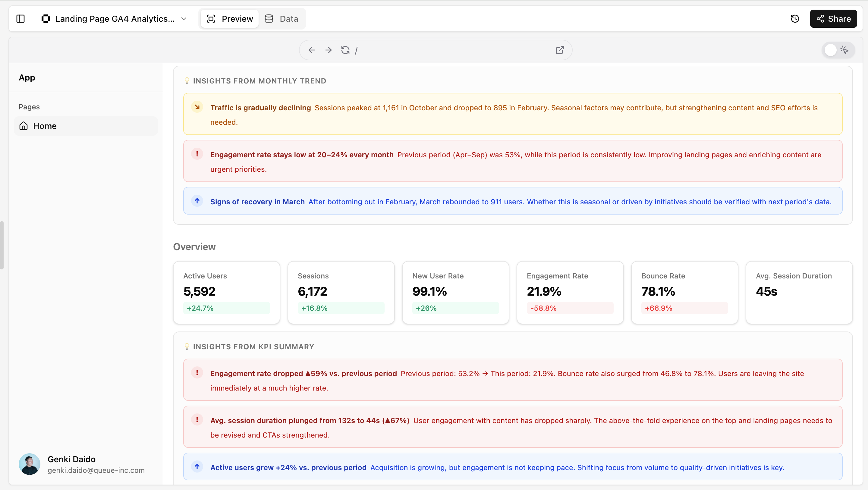
Task: Open version history clock icon
Action: click(795, 19)
